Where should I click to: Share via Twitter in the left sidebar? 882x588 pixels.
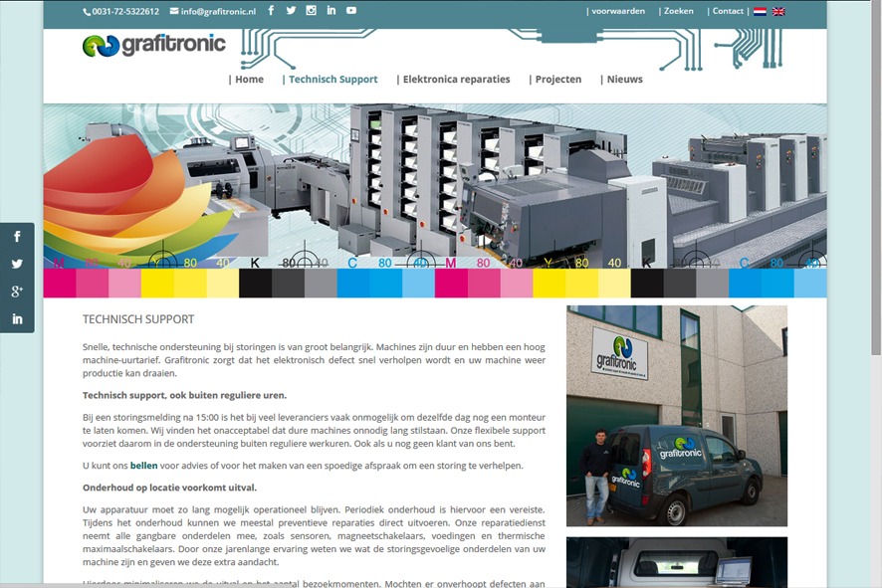[x=17, y=264]
